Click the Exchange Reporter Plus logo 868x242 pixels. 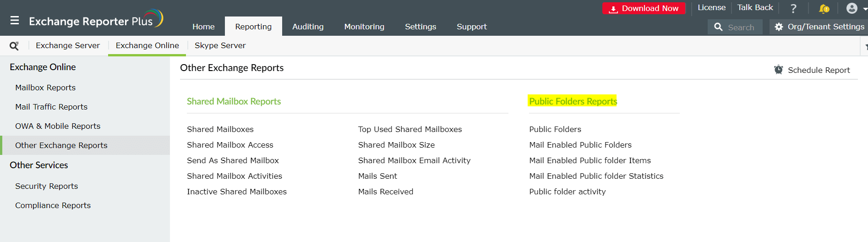[x=96, y=20]
